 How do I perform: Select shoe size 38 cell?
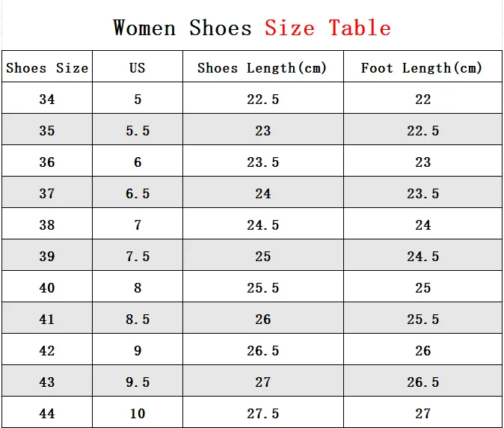coord(47,225)
